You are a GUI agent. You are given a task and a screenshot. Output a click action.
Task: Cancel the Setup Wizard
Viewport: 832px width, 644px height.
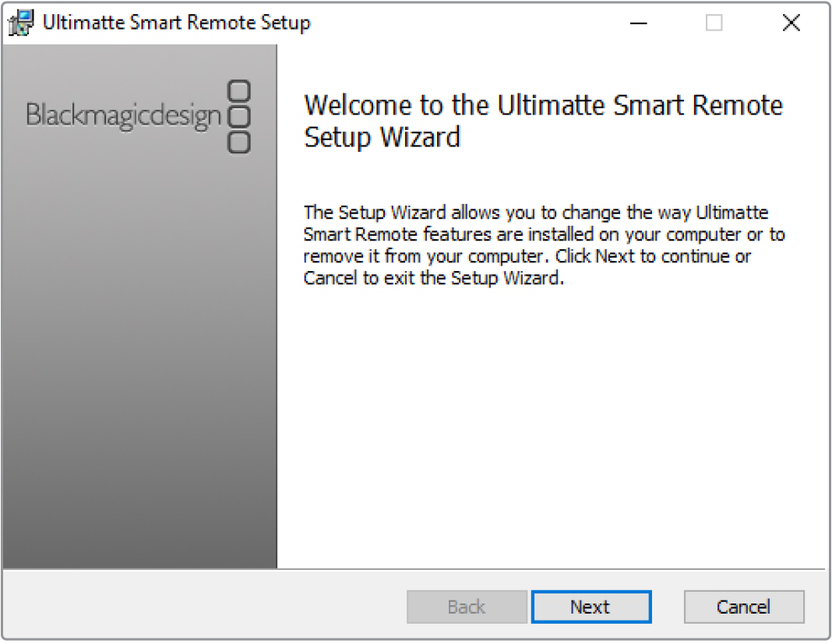coord(743,607)
